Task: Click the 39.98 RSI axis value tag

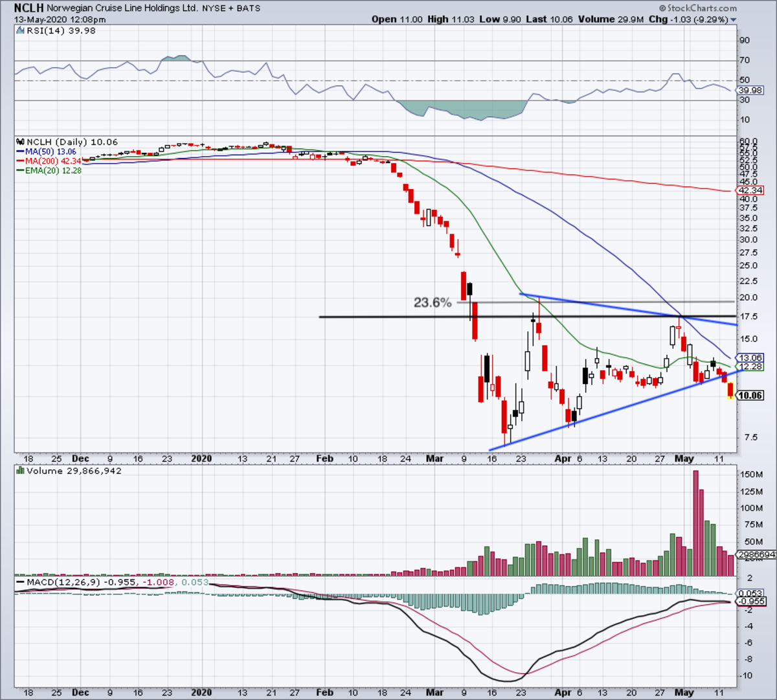Action: click(x=750, y=90)
